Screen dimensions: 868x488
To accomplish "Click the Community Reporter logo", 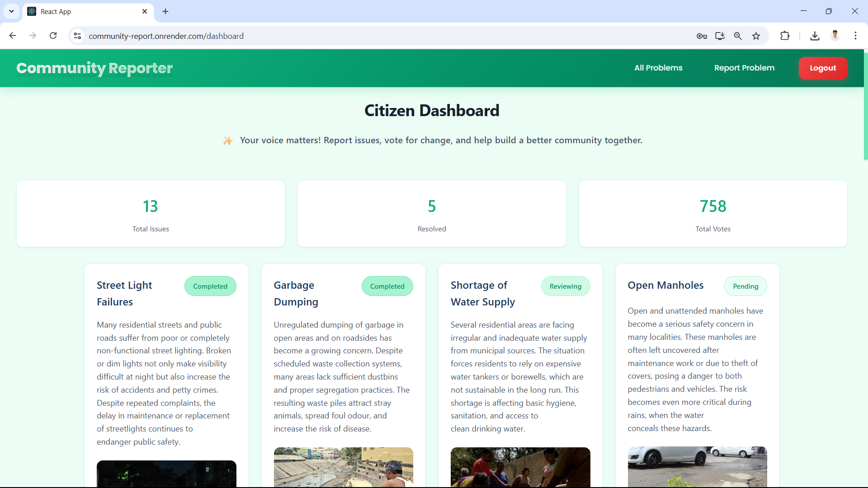I will (x=94, y=68).
